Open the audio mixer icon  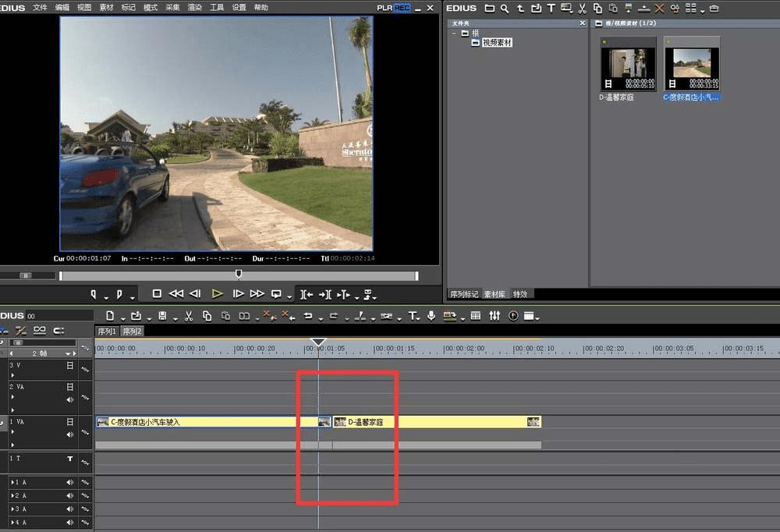coord(495,316)
